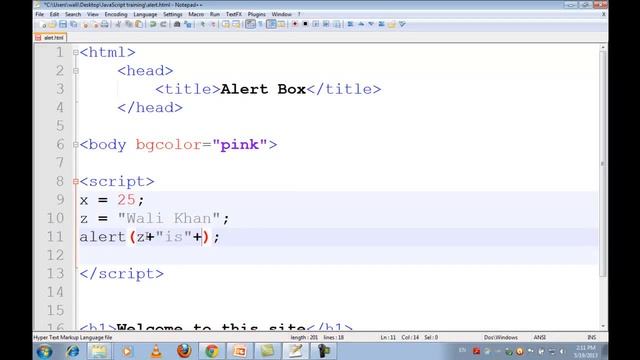640x360 pixels.
Task: Collapse the head fold on line 2
Action: (76, 71)
